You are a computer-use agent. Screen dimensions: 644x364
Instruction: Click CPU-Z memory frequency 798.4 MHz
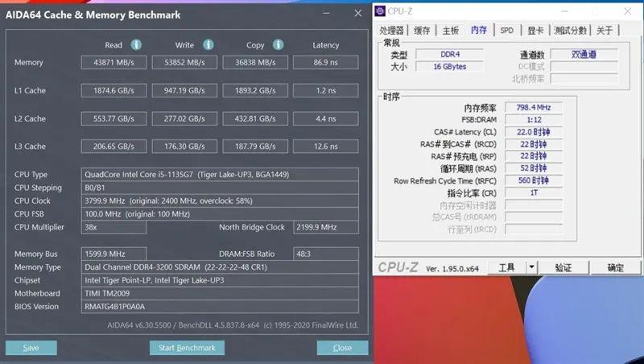coord(534,107)
